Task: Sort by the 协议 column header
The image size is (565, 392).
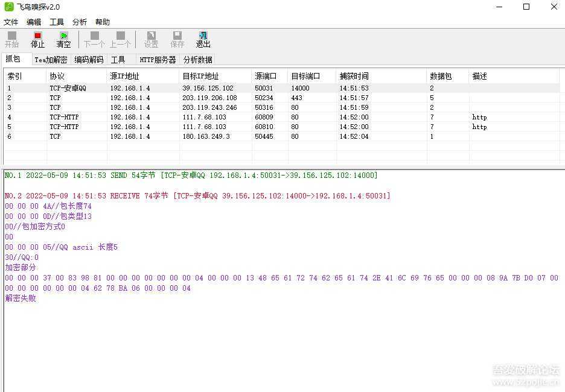Action: [75, 77]
